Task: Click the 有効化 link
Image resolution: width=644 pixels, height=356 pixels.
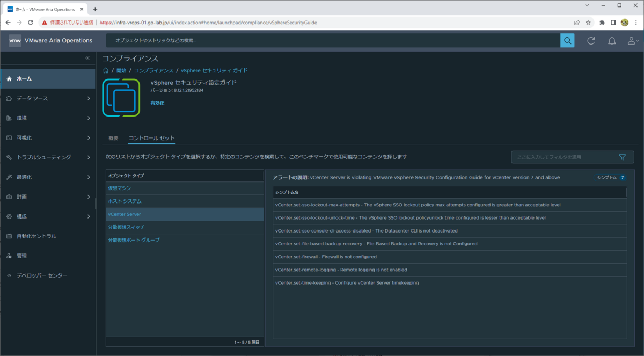Action: (x=157, y=103)
